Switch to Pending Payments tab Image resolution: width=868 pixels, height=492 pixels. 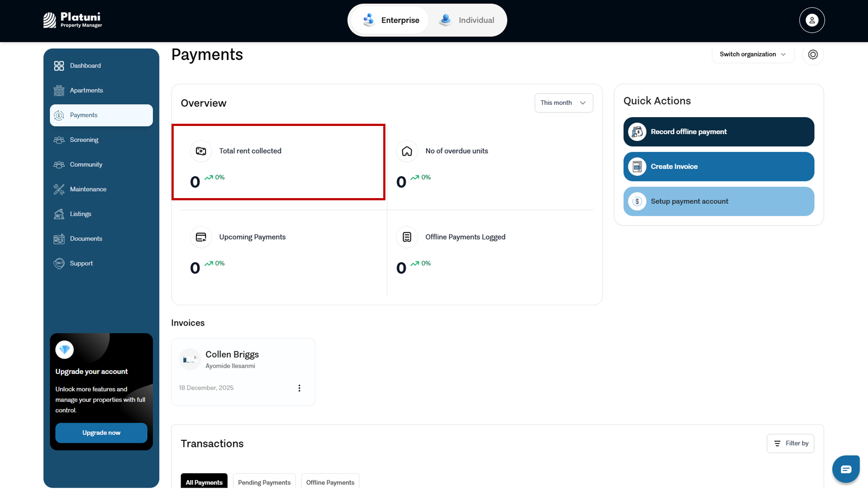(x=264, y=482)
